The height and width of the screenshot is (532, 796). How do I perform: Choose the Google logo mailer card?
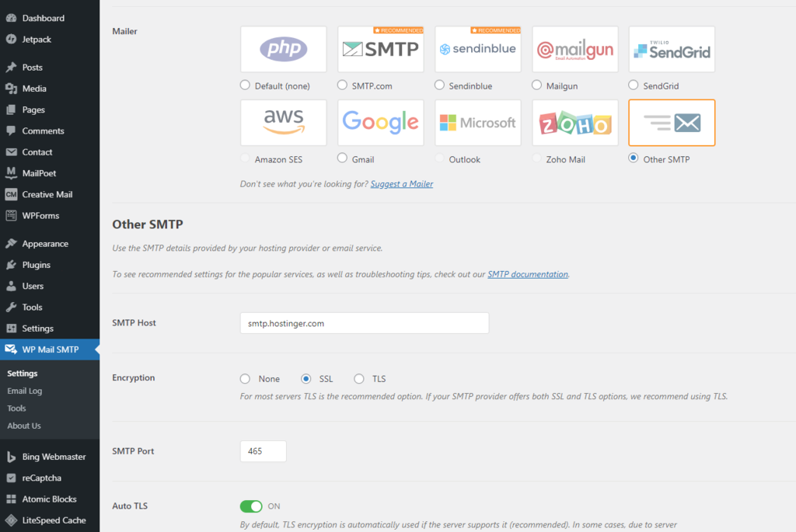(381, 123)
